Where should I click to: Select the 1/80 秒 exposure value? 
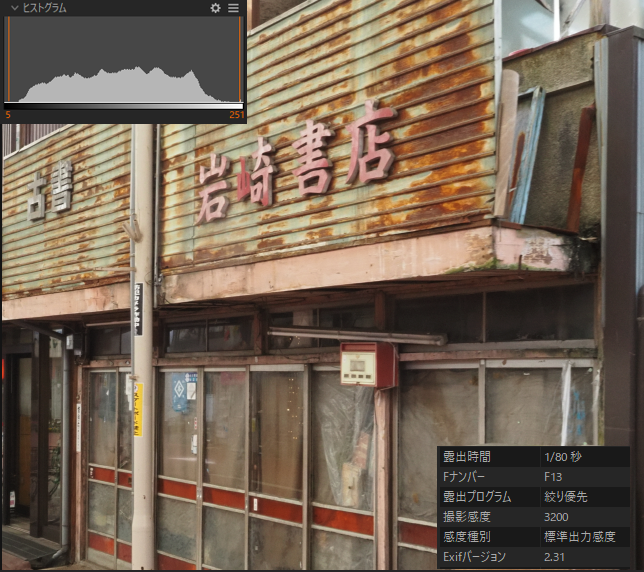[563, 457]
